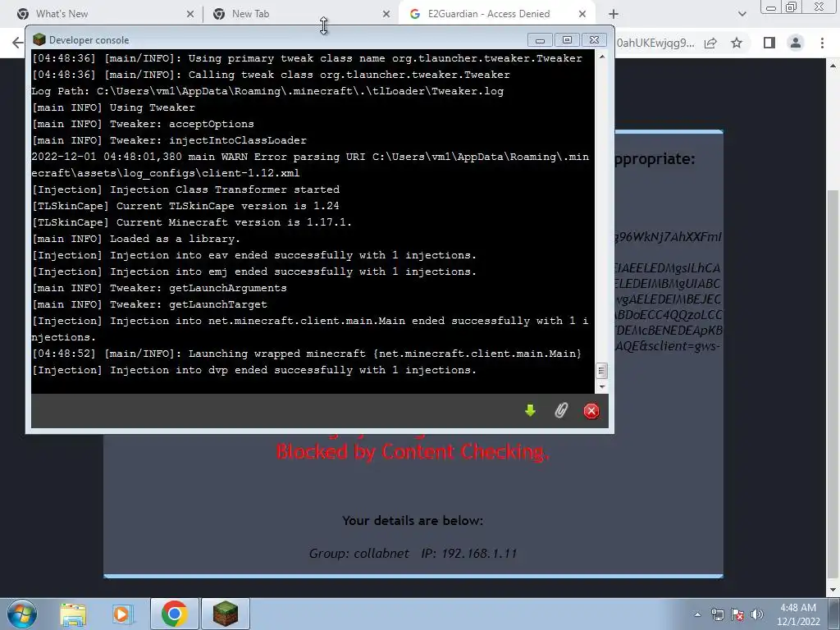Click the network tray icon
This screenshot has height=630, width=840.
pyautogui.click(x=717, y=614)
